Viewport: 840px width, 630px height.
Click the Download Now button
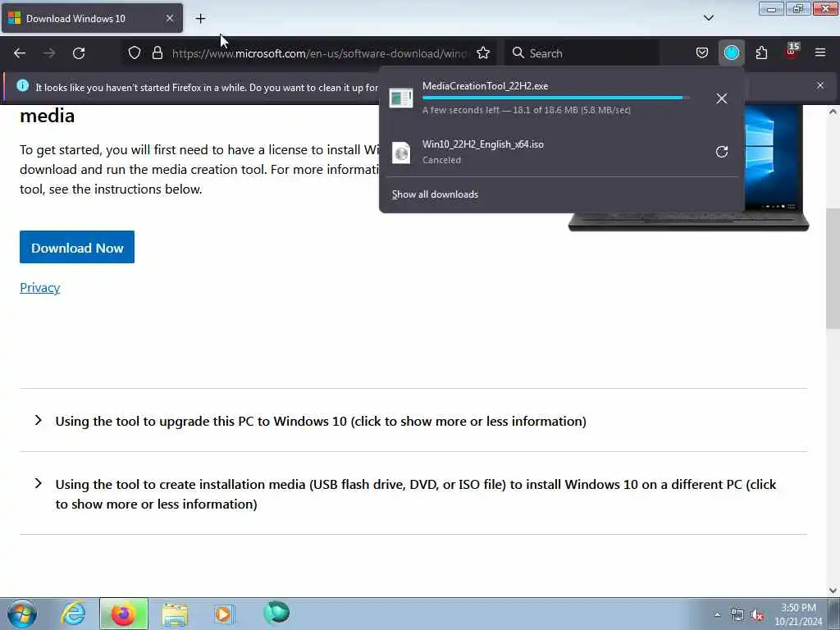coord(77,247)
